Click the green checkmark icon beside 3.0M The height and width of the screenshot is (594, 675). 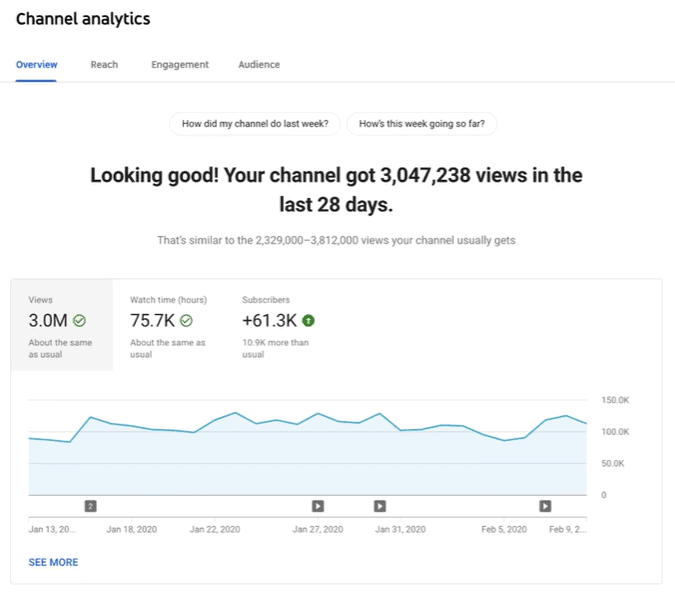pyautogui.click(x=79, y=321)
